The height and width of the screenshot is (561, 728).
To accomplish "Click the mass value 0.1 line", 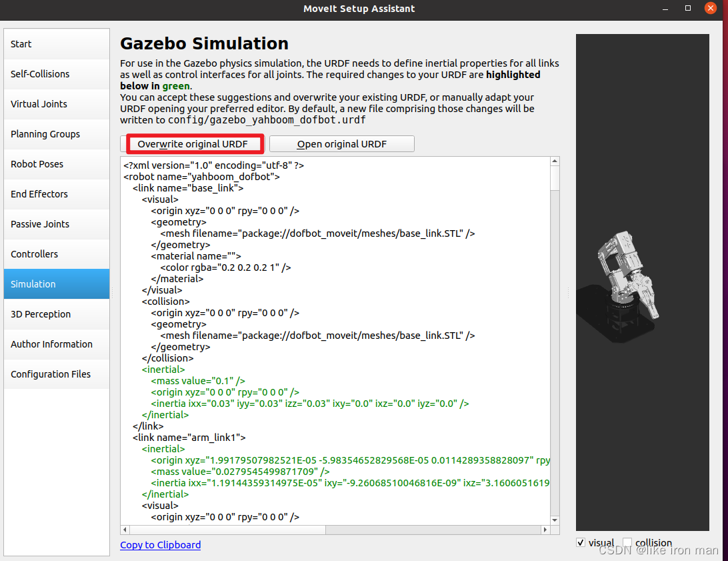I will [x=198, y=381].
